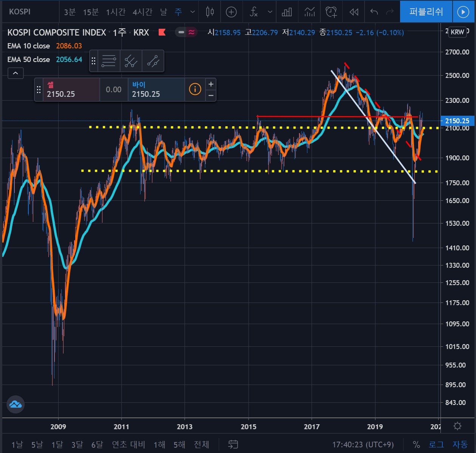Open the fx indicators menu
Screen dimensions: 476x453
coord(253,12)
